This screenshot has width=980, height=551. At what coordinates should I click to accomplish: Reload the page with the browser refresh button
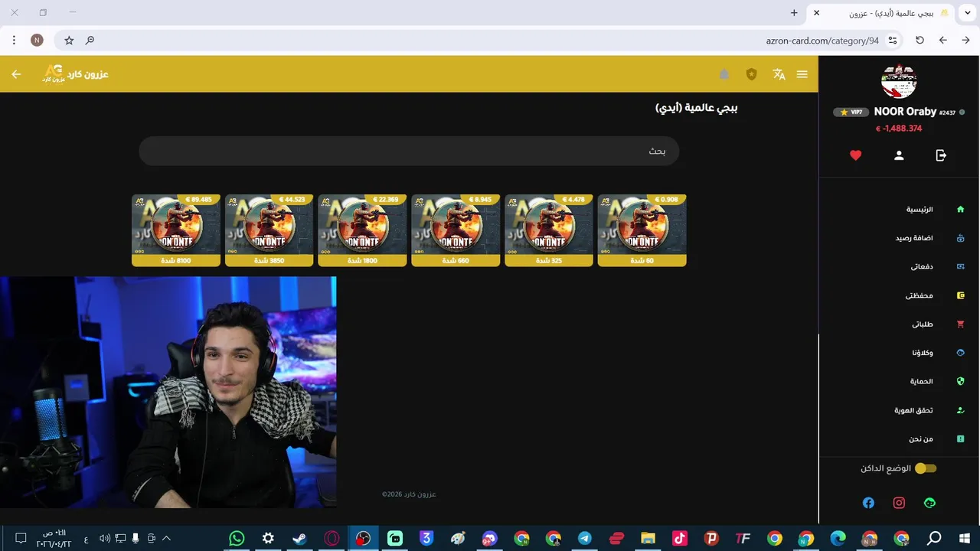pyautogui.click(x=920, y=41)
